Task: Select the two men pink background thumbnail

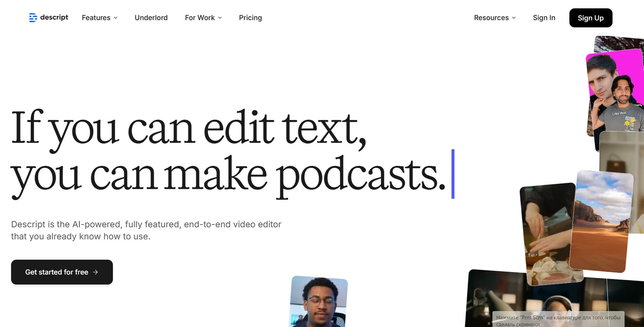Action: point(614,94)
